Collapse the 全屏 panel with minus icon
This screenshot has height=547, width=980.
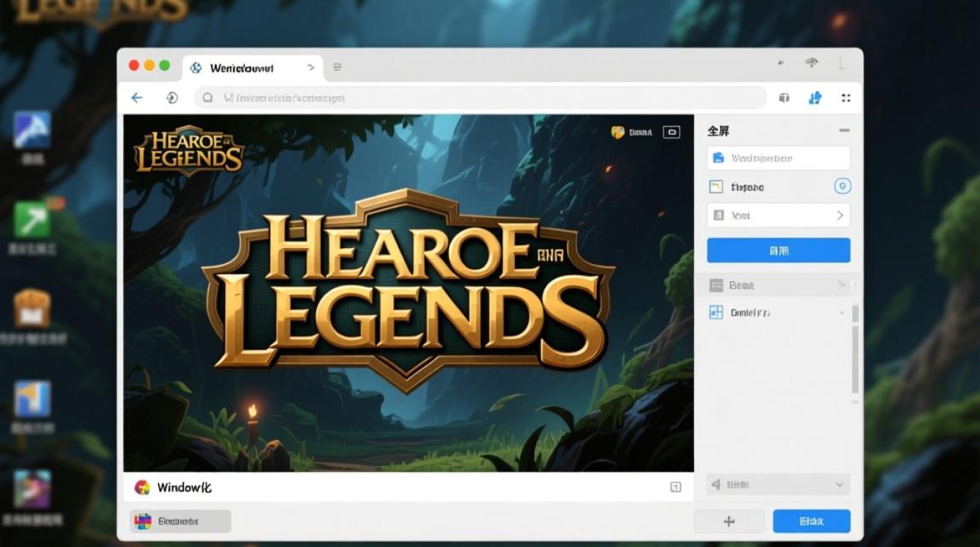pyautogui.click(x=844, y=131)
